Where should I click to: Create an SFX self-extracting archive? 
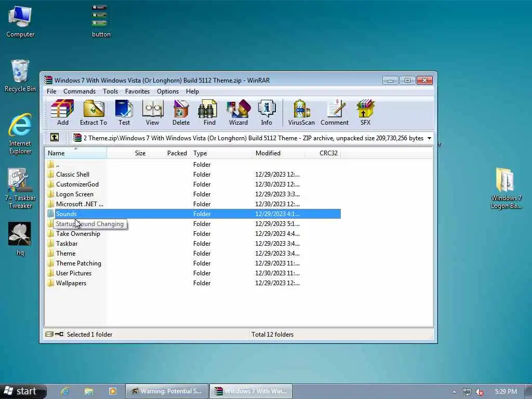click(365, 113)
